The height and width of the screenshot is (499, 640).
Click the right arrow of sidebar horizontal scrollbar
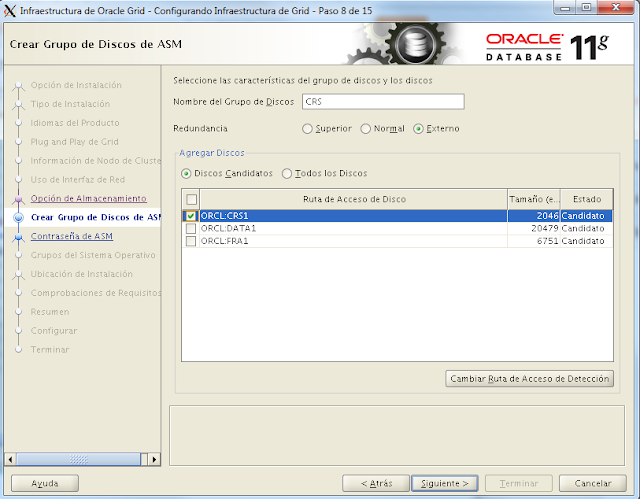[x=154, y=459]
